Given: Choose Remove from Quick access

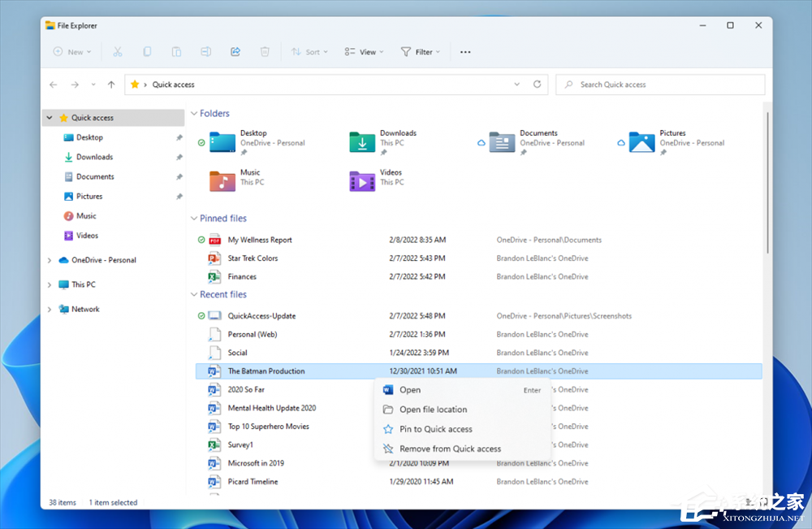Looking at the screenshot, I should [450, 449].
